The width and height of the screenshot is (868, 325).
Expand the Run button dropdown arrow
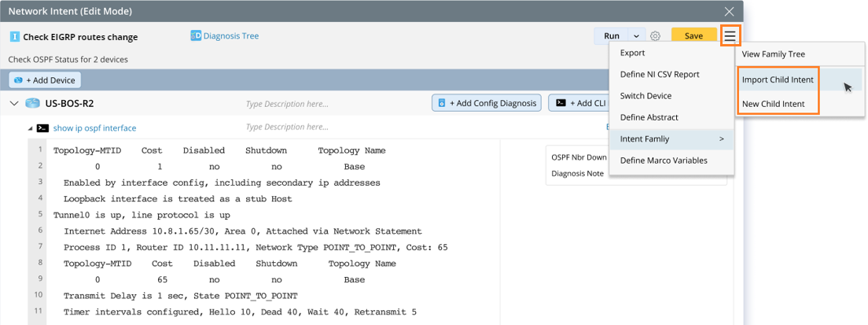[637, 36]
